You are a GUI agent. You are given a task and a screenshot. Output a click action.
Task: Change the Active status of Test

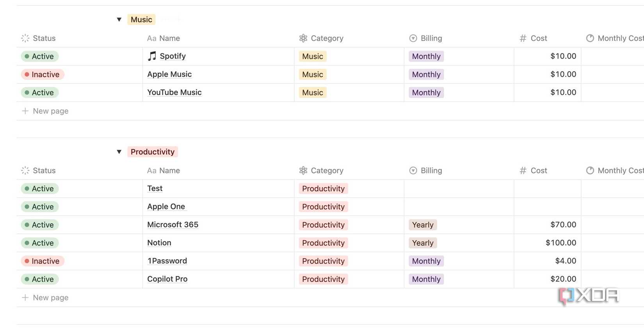tap(40, 189)
